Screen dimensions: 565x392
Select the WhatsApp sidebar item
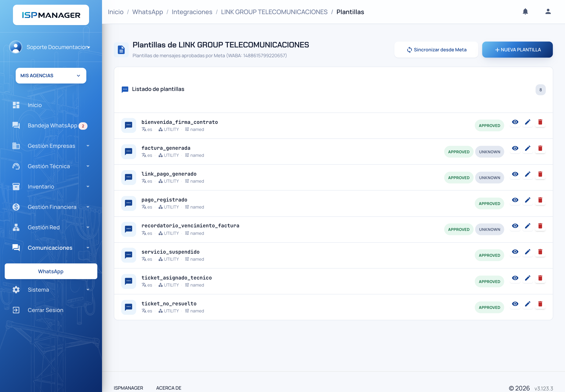coord(51,271)
